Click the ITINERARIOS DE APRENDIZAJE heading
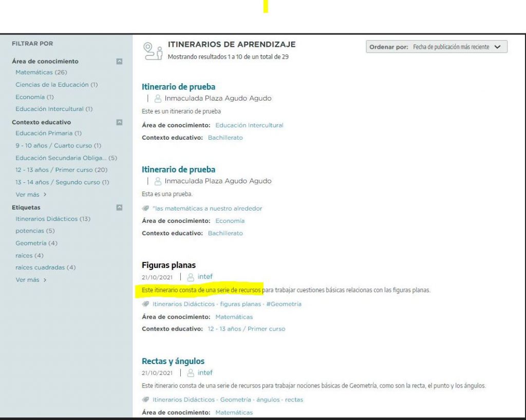The height and width of the screenshot is (420, 526). [232, 45]
